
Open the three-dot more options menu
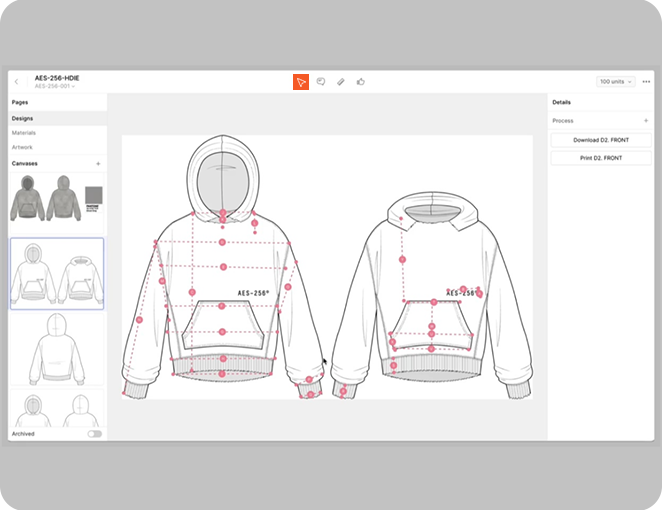coord(646,82)
